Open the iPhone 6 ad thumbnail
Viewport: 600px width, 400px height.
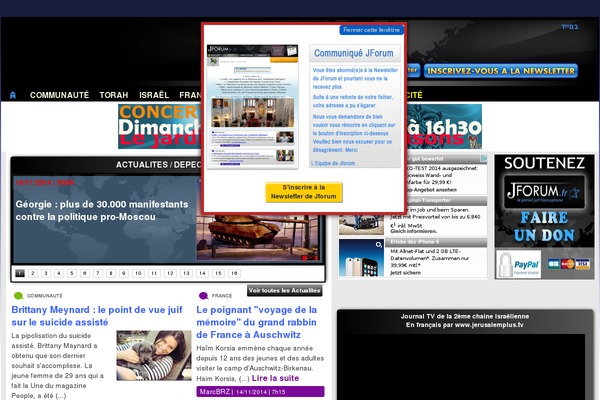coord(361,258)
